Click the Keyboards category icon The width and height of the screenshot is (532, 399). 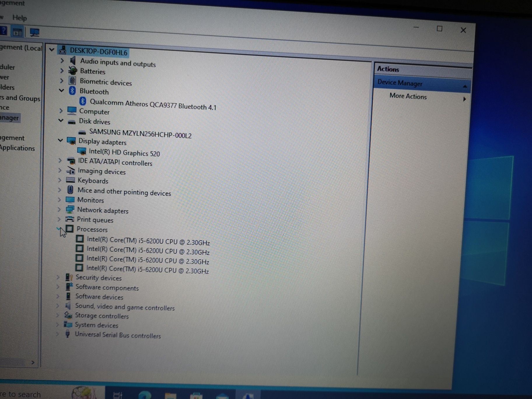pos(71,180)
